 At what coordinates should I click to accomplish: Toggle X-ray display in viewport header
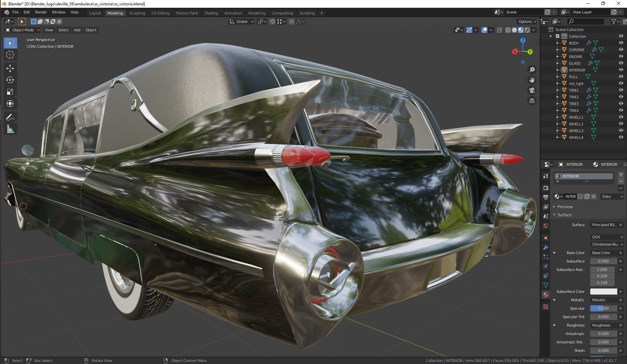click(500, 30)
